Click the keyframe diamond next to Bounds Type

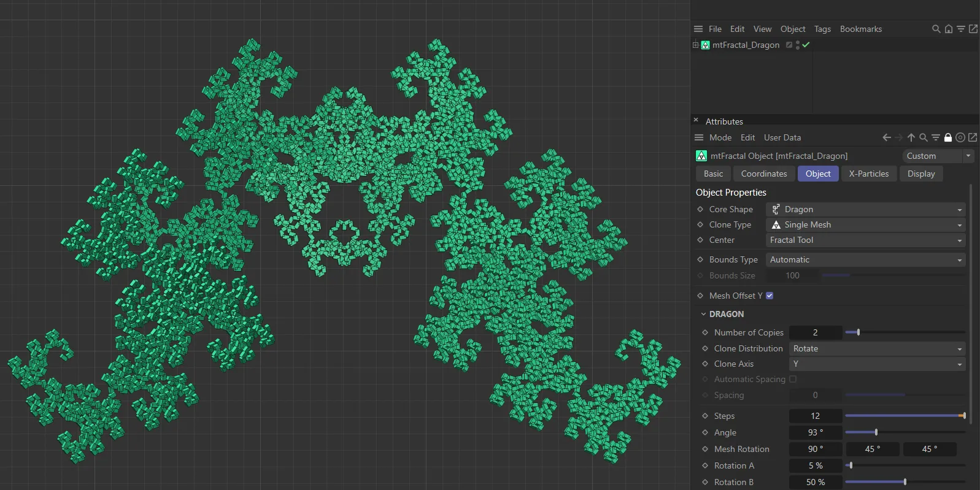pos(700,259)
